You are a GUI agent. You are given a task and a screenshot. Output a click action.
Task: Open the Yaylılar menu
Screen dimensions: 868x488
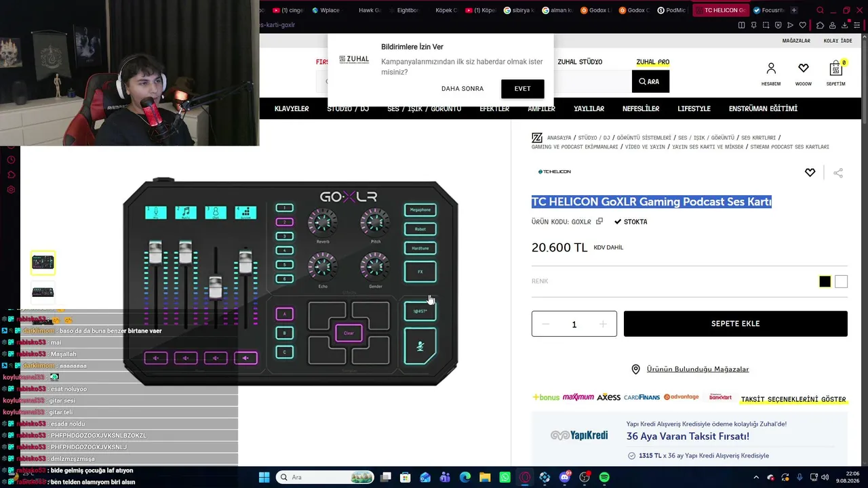[589, 109]
